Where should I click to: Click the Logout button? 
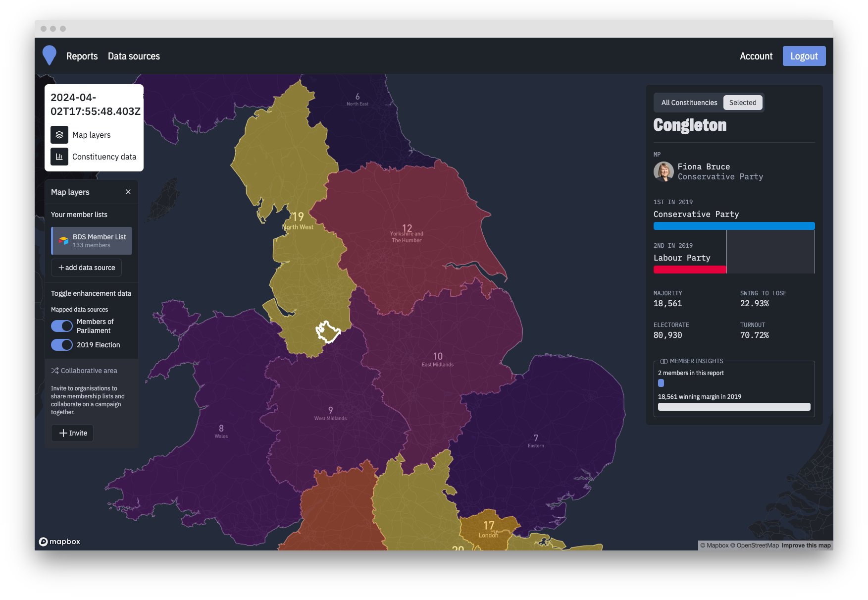click(x=804, y=56)
